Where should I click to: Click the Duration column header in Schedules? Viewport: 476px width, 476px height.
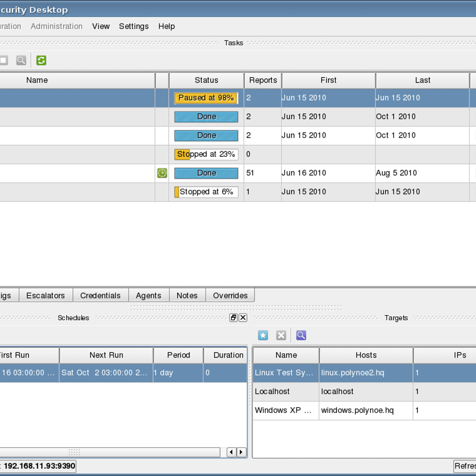tap(226, 355)
